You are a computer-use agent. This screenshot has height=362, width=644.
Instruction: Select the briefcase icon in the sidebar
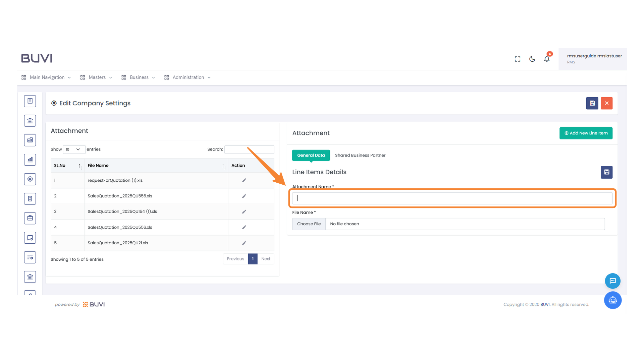(x=30, y=218)
